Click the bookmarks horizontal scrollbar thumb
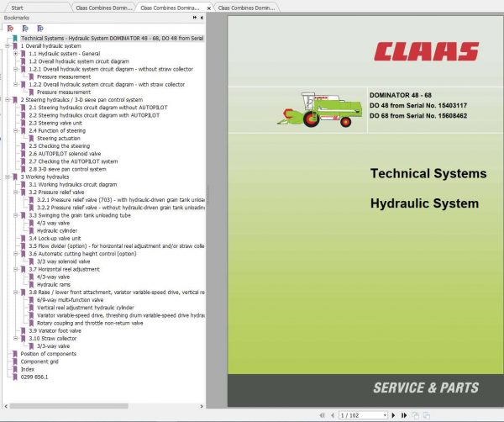The width and height of the screenshot is (504, 422). pyautogui.click(x=69, y=406)
